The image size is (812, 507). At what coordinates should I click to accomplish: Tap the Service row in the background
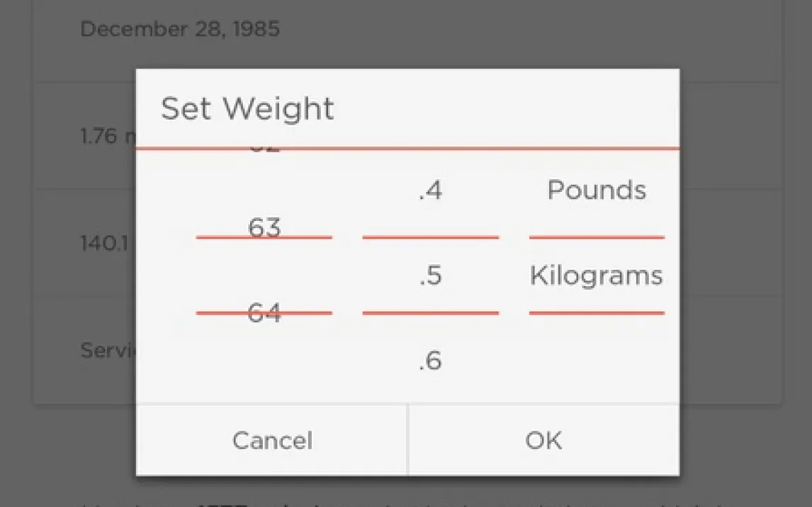tap(107, 350)
